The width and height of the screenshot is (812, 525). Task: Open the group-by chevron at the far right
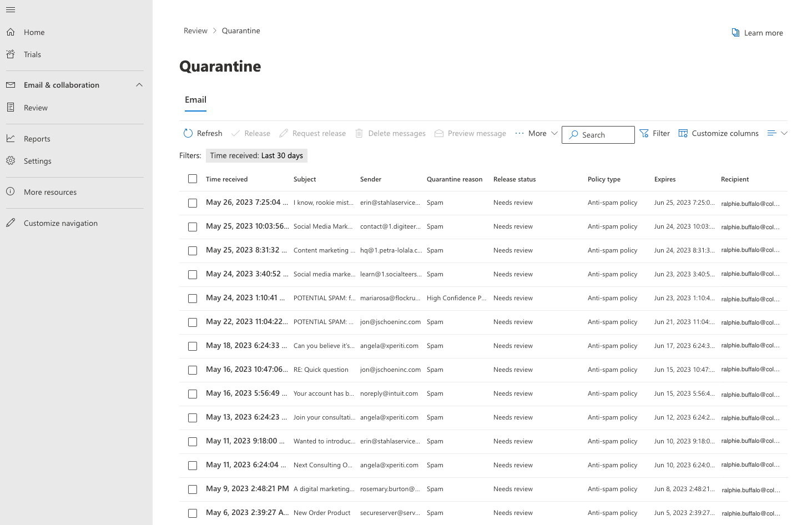click(784, 133)
